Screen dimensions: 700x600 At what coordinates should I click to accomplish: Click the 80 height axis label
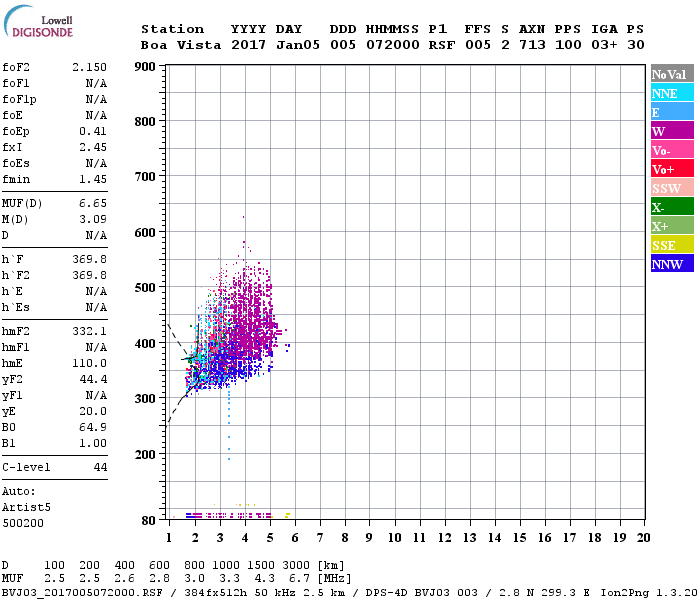click(149, 521)
